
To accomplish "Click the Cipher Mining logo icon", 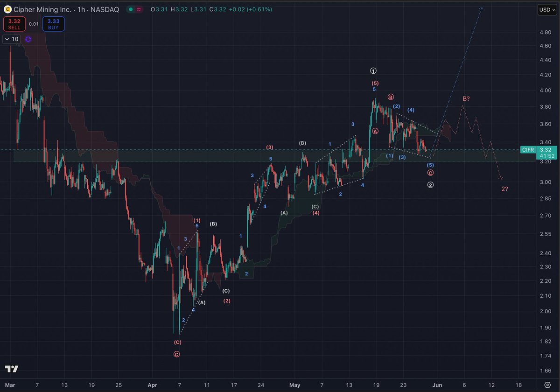I will (7, 9).
